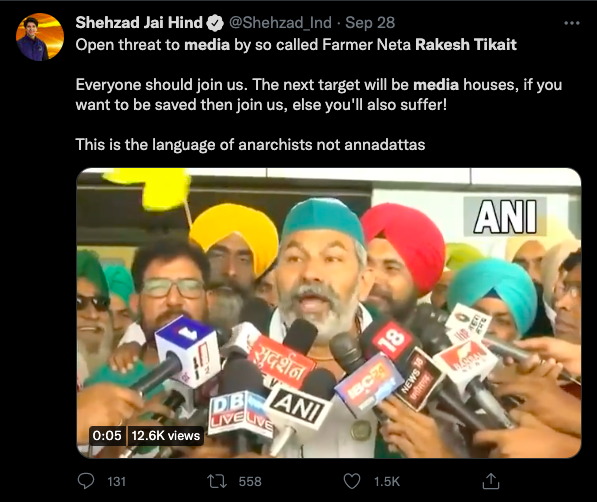Like the tweet with the heart icon
The image size is (597, 502).
pos(352,481)
